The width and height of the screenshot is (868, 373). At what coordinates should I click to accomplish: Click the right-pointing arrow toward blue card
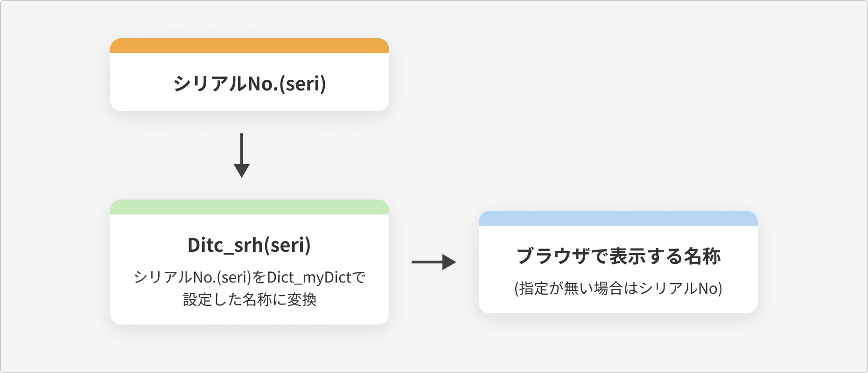pyautogui.click(x=434, y=262)
